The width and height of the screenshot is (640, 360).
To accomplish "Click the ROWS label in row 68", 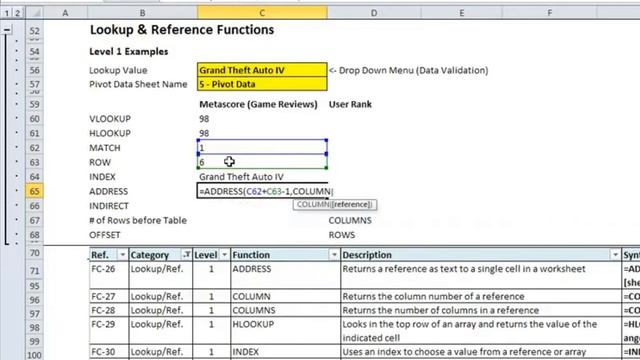I will [x=342, y=235].
